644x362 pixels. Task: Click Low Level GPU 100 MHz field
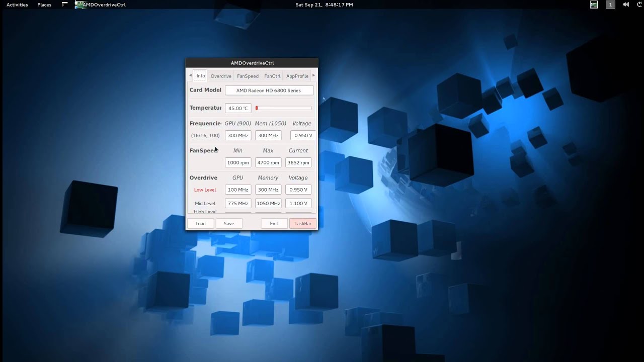(238, 190)
